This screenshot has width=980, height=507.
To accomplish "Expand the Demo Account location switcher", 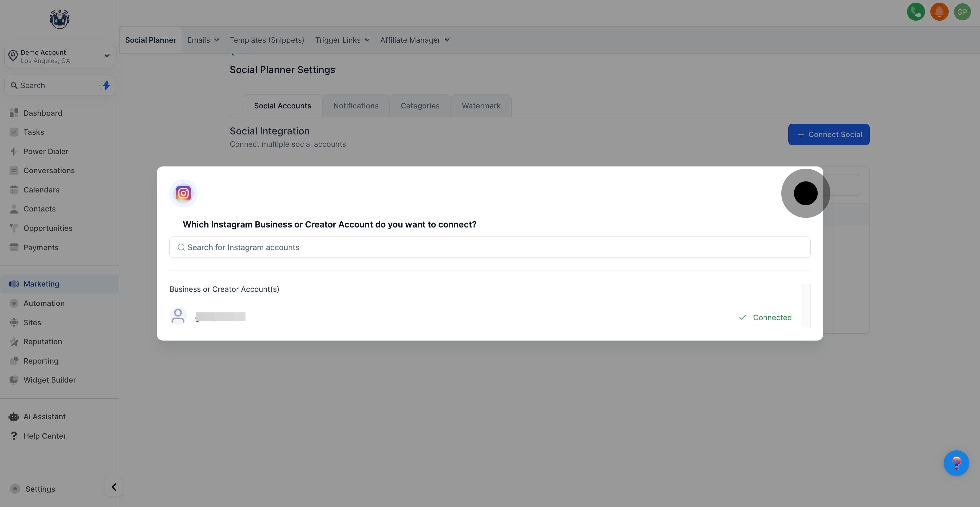I will click(60, 56).
